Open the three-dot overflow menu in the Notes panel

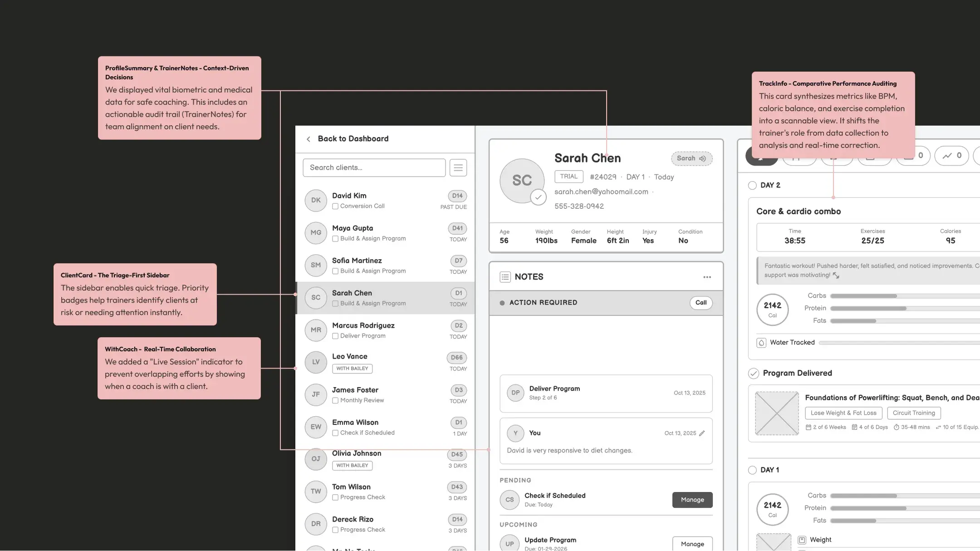[x=706, y=277]
